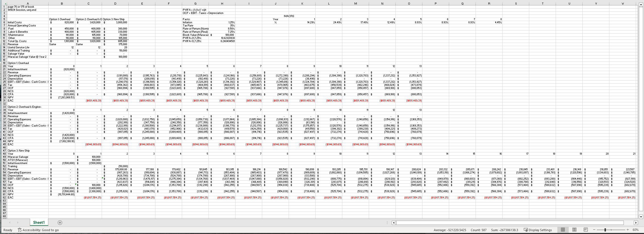The width and height of the screenshot is (644, 234).
Task: Select the MACRS rate 14.29% cell
Action: tap(302, 22)
